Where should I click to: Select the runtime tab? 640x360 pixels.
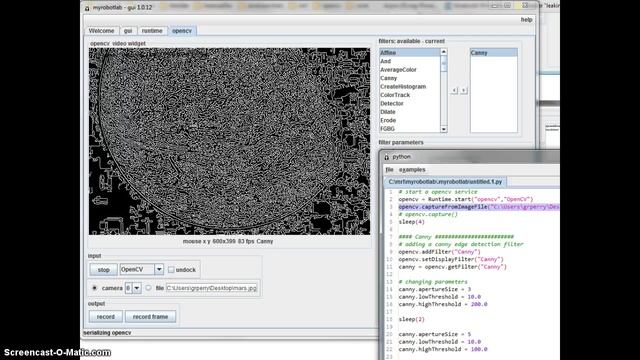click(152, 31)
